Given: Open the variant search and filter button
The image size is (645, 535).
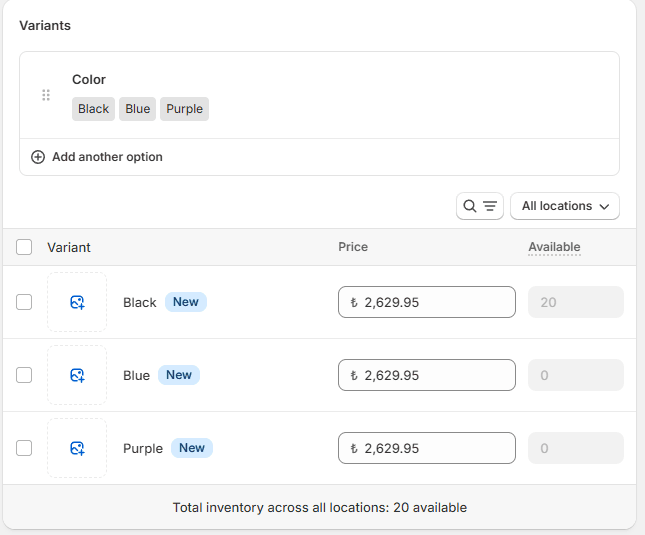Looking at the screenshot, I should coord(479,206).
